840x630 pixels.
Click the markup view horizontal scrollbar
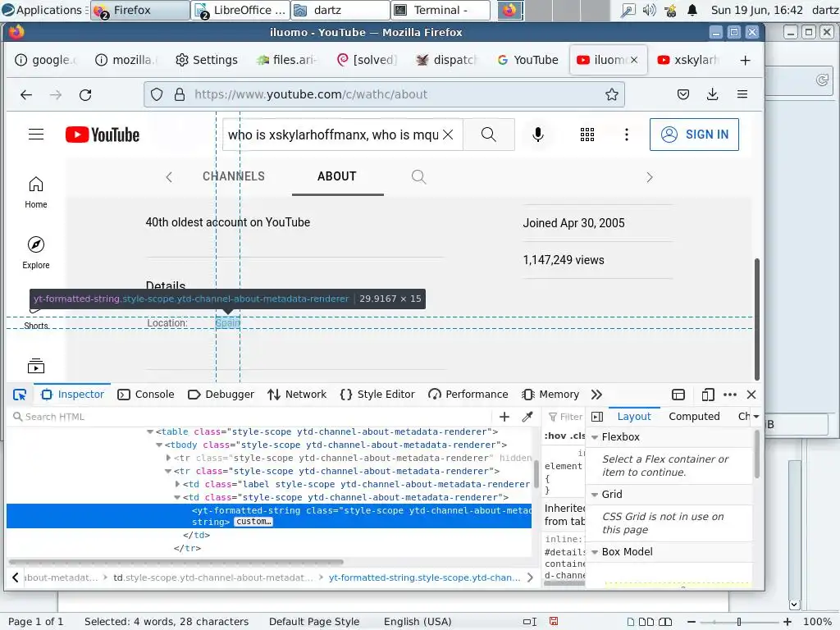[x=176, y=562]
